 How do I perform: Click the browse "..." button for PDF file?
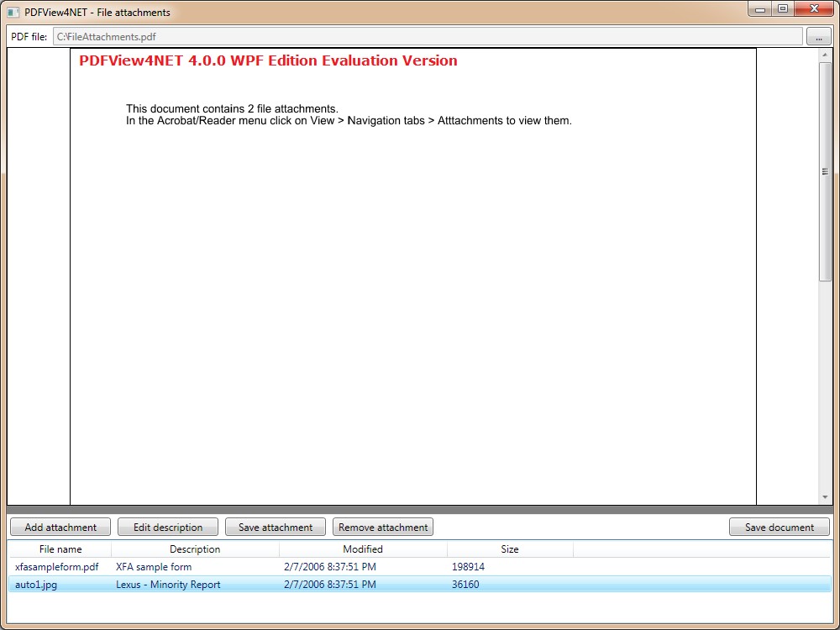818,37
